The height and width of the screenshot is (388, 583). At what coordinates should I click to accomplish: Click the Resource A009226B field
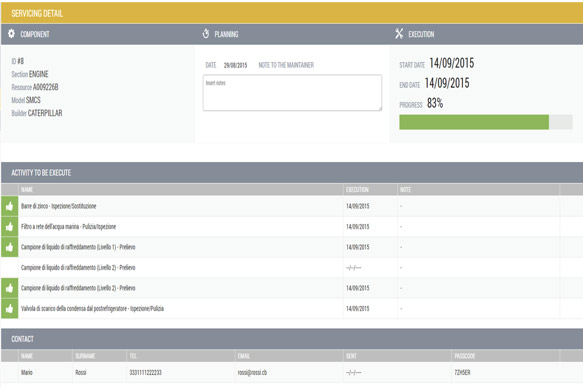pyautogui.click(x=35, y=87)
